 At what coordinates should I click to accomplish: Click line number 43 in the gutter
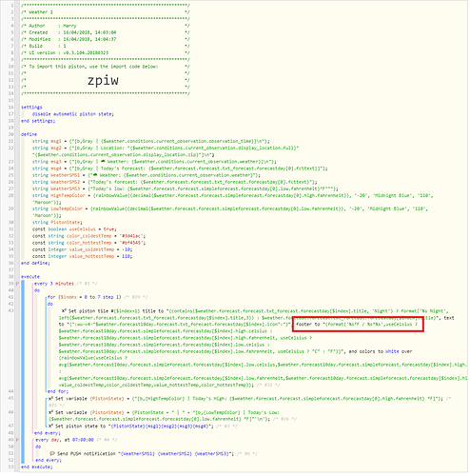pos(11,311)
